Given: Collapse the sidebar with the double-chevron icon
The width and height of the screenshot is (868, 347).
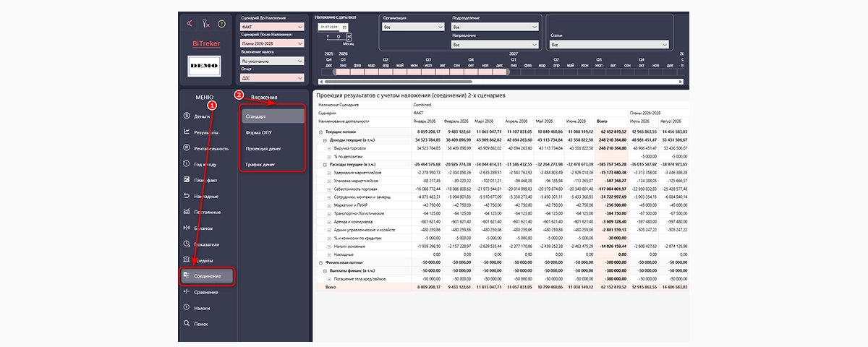Looking at the screenshot, I should [x=190, y=23].
